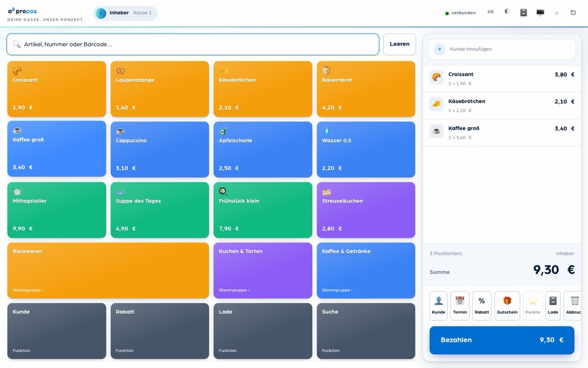The image size is (588, 368).
Task: Click the Leeren button
Action: [x=399, y=44]
